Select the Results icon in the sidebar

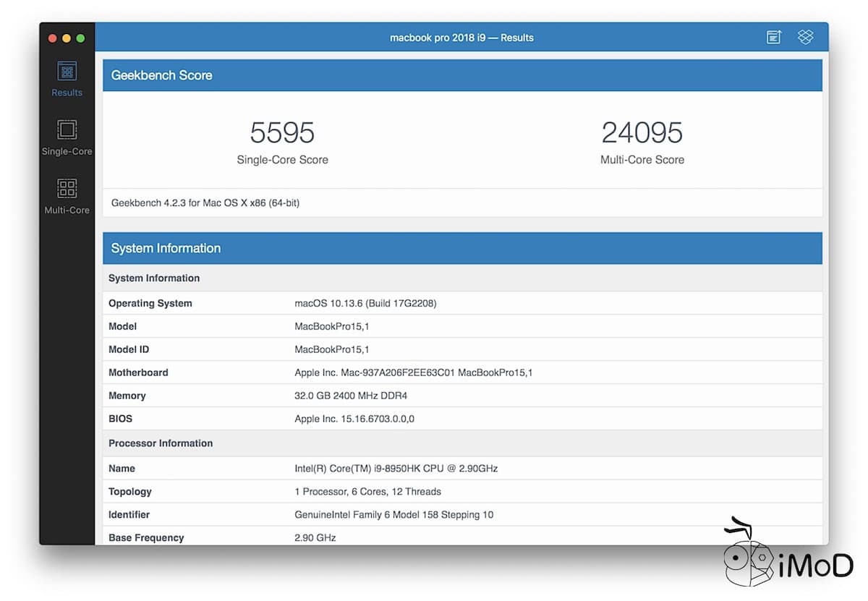(x=67, y=77)
